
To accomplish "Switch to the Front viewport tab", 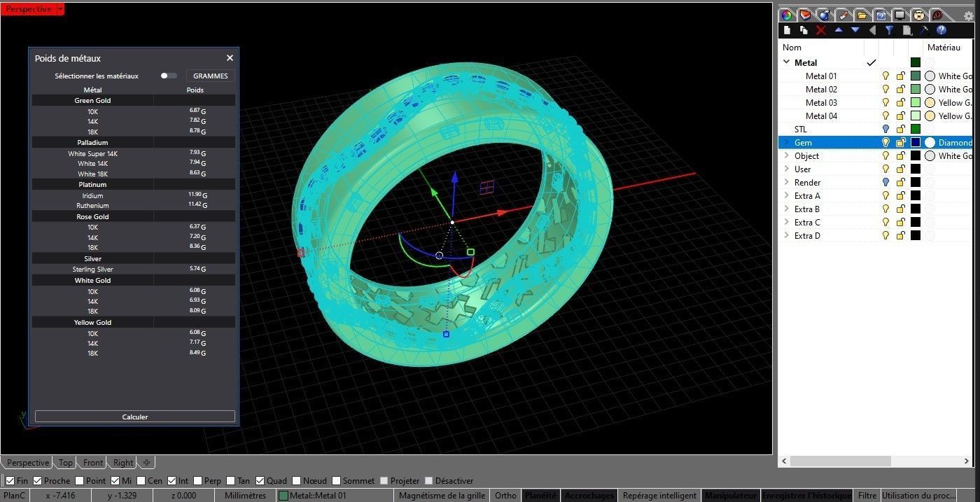I will tap(93, 462).
